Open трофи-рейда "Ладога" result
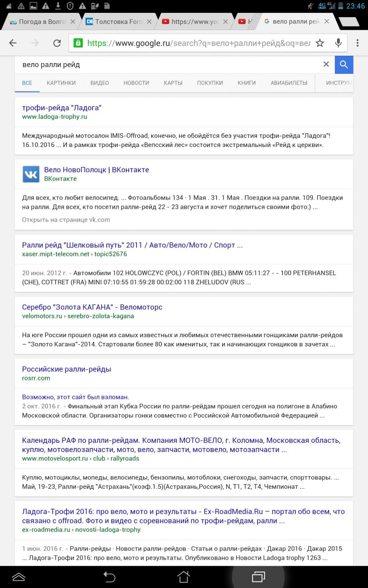The height and width of the screenshot is (588, 368). coord(62,108)
